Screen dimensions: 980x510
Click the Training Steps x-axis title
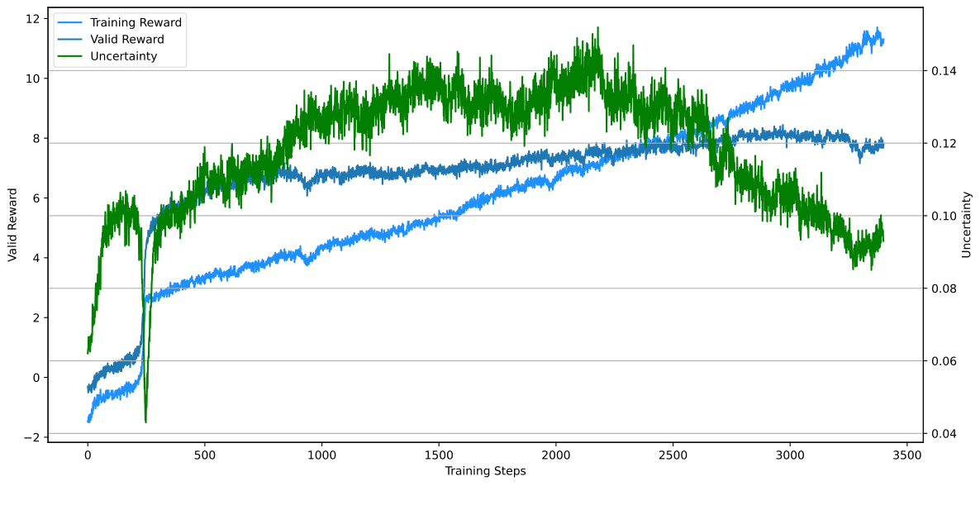click(485, 471)
